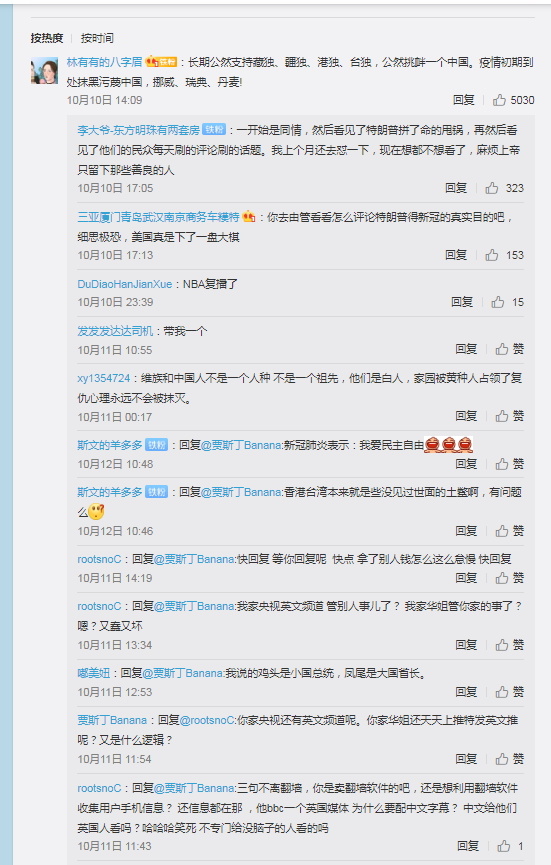This screenshot has height=865, width=551.
Task: Reply to 贾斯丁Banana's 11:54 comment
Action: 466,759
